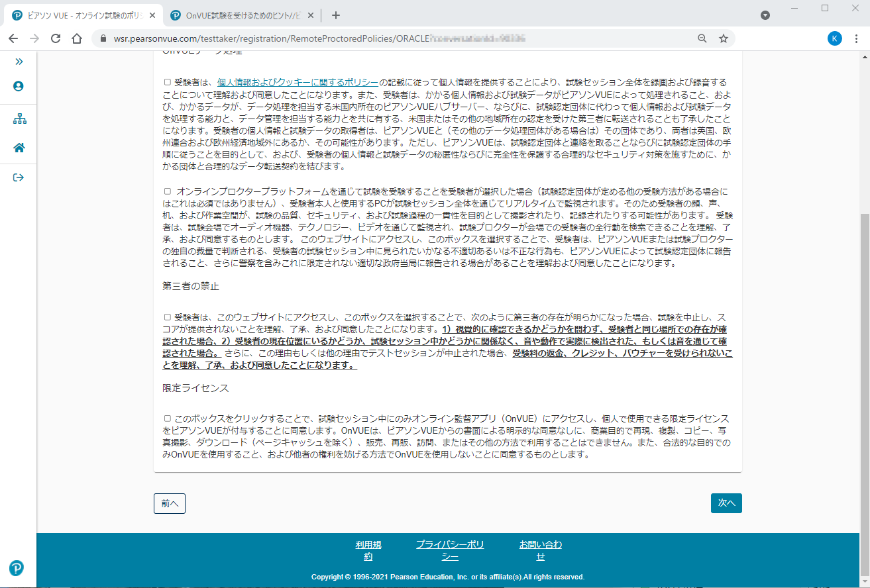Click the zoom magnifier icon in address bar
The image size is (870, 588).
click(x=702, y=38)
